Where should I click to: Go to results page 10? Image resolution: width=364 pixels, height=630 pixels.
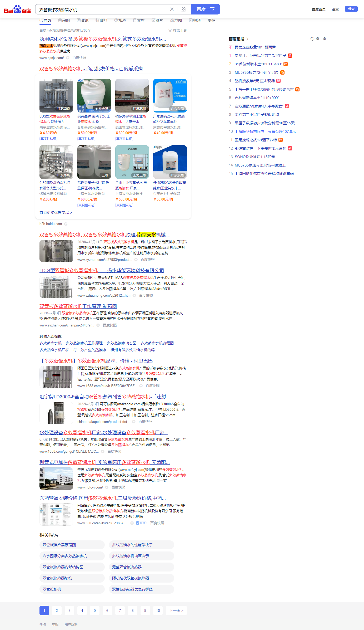click(158, 611)
